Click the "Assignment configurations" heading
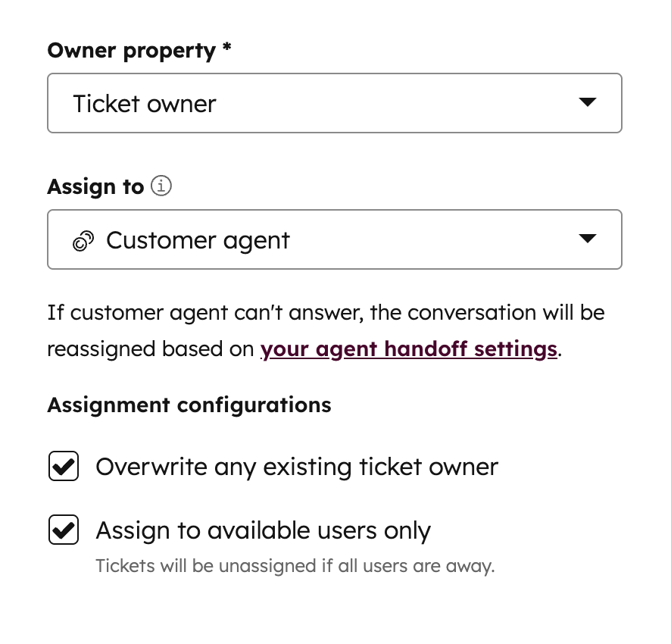Viewport: 671px width, 644px height. click(189, 405)
